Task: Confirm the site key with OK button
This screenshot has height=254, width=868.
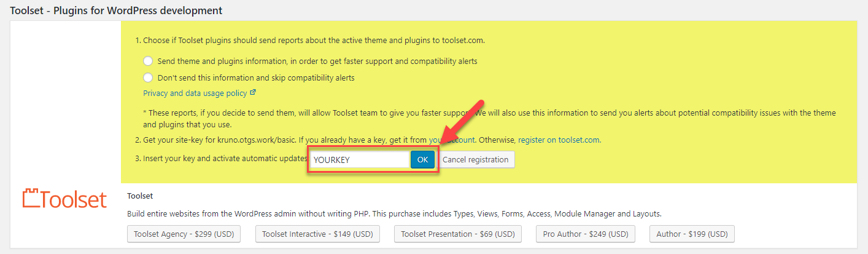Action: point(422,159)
